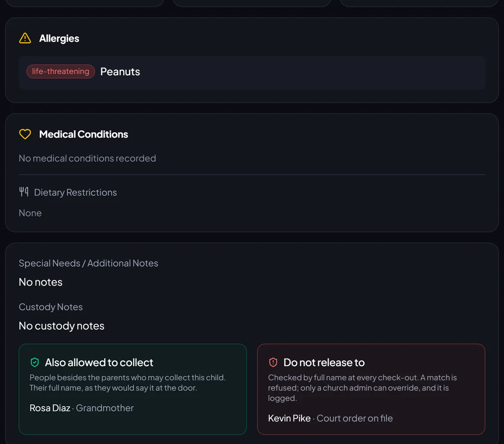Click the Dietary Restrictions label
The width and height of the screenshot is (504, 444).
(76, 192)
